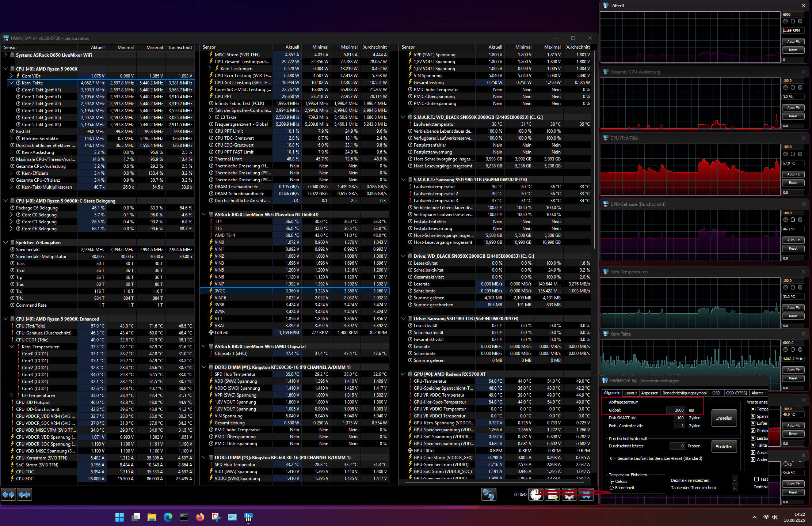The width and height of the screenshot is (812, 526).
Task: Open sensor settings gear icon
Action: [569, 495]
